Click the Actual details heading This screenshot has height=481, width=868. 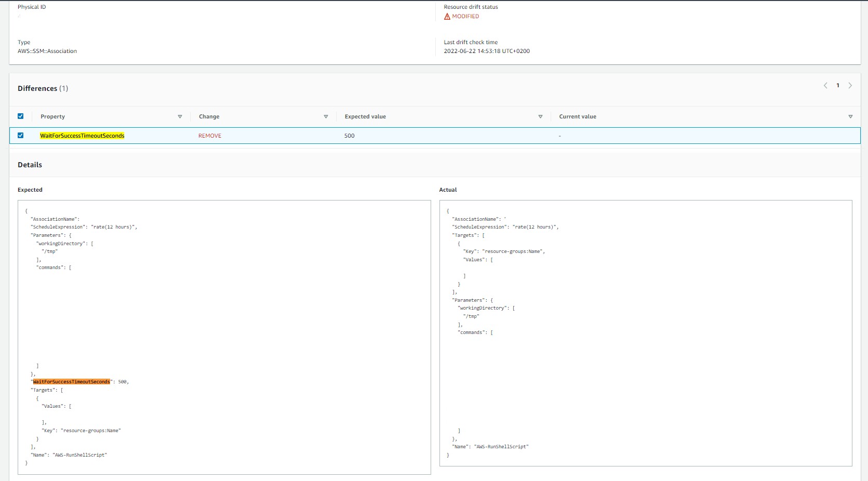448,190
